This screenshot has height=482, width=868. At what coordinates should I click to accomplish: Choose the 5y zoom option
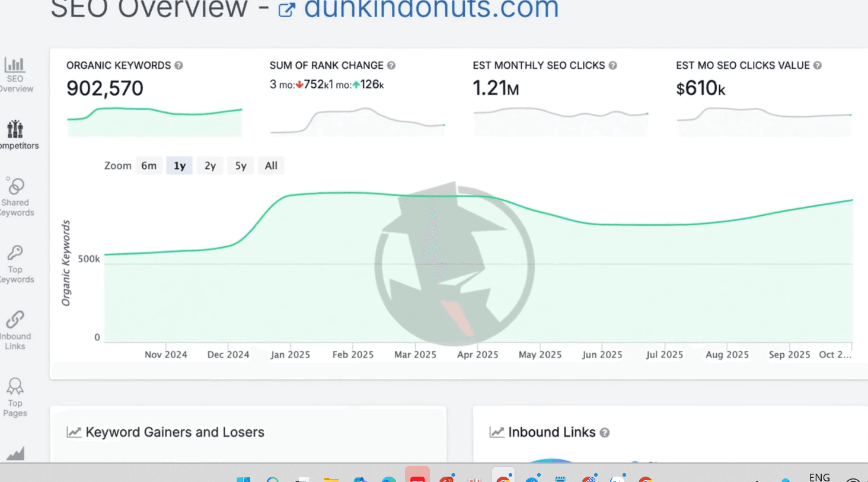[x=241, y=166]
